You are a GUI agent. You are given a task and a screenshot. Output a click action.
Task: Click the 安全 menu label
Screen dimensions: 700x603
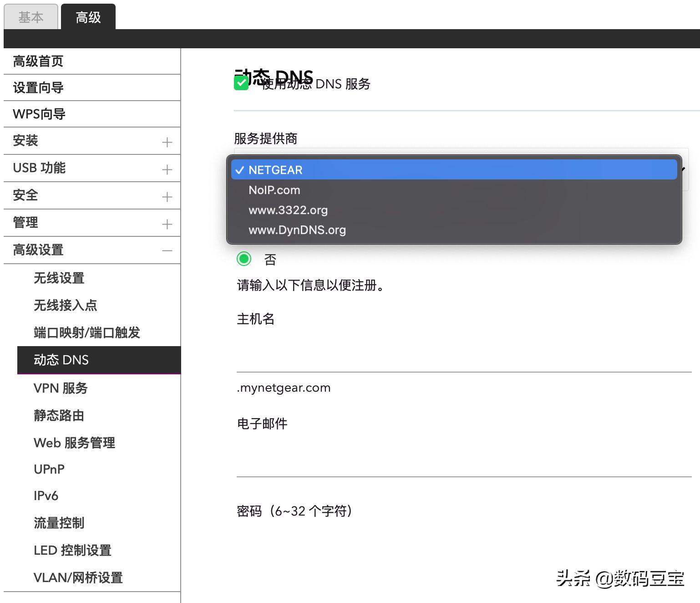coord(25,195)
